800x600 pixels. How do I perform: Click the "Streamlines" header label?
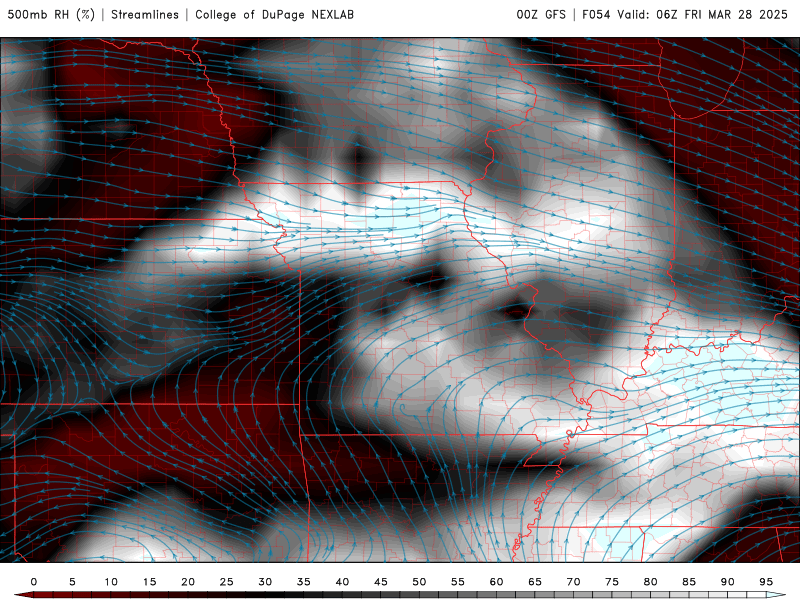tap(145, 15)
